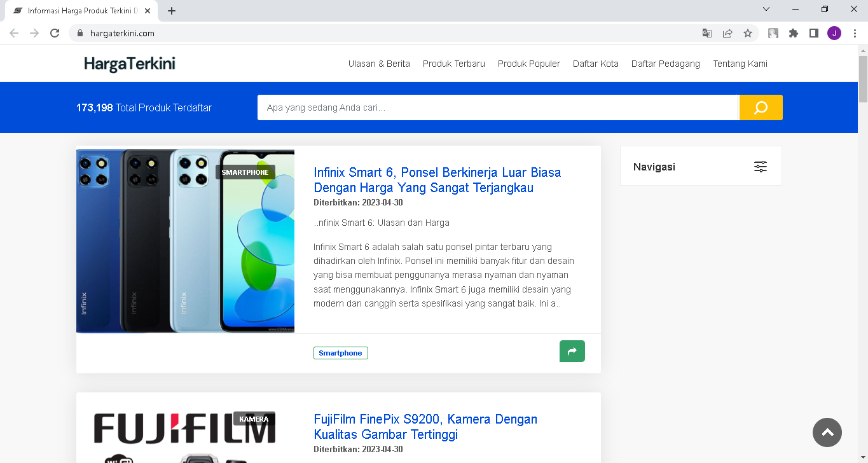Go to Produk Populer
The image size is (868, 463).
pos(529,64)
